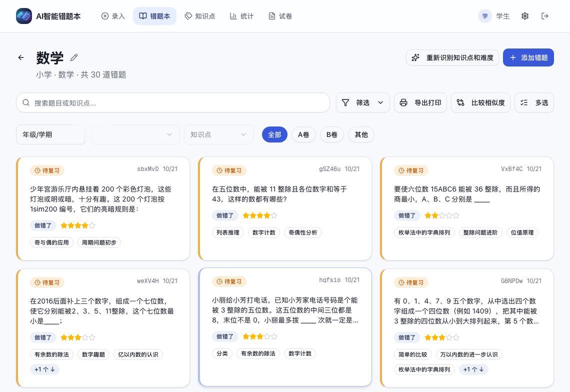Click card ID sbxMvD
The height and width of the screenshot is (392, 570).
tap(148, 168)
